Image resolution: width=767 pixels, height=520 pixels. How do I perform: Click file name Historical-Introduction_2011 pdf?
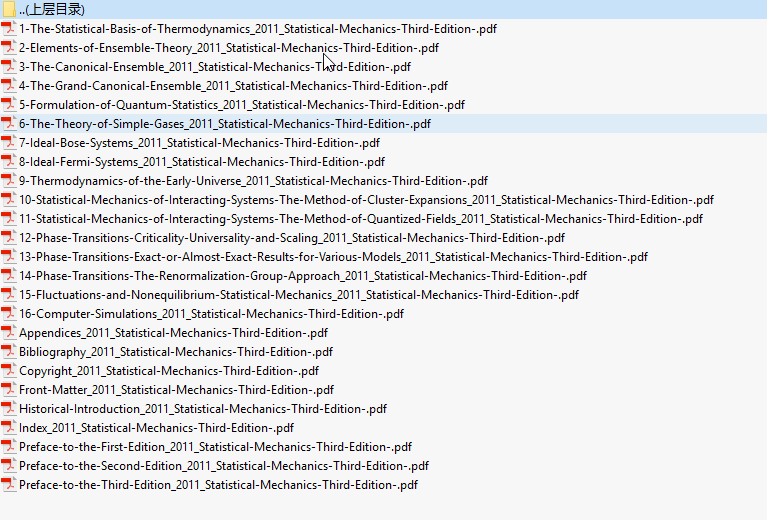click(x=203, y=409)
